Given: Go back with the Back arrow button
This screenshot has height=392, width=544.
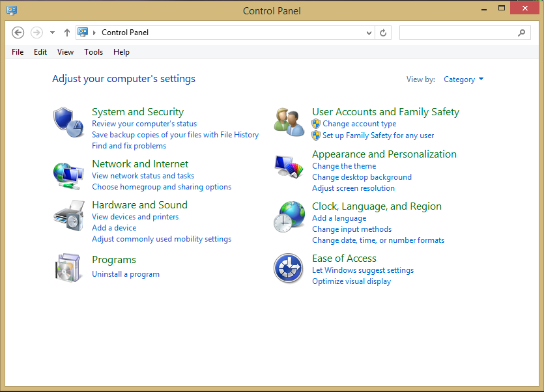Looking at the screenshot, I should pyautogui.click(x=18, y=33).
